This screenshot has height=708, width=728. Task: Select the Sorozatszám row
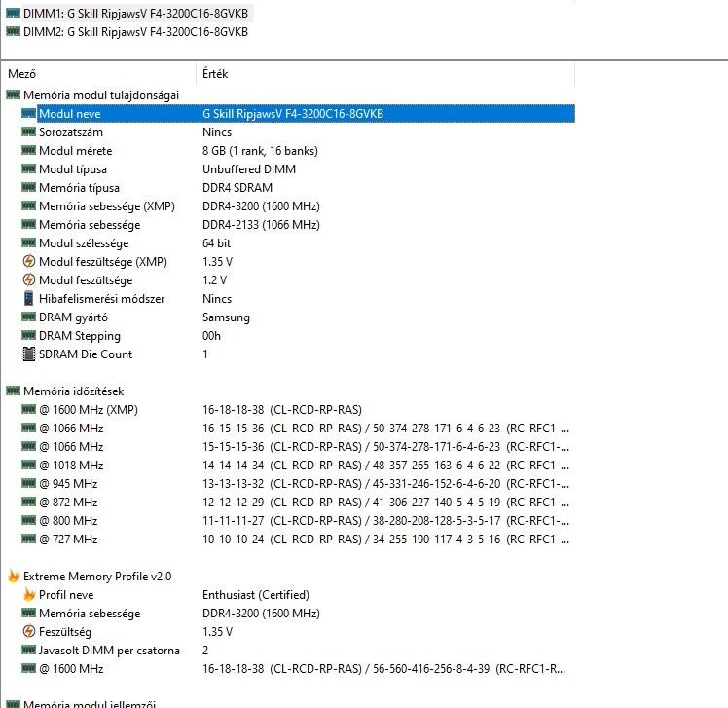(297, 132)
